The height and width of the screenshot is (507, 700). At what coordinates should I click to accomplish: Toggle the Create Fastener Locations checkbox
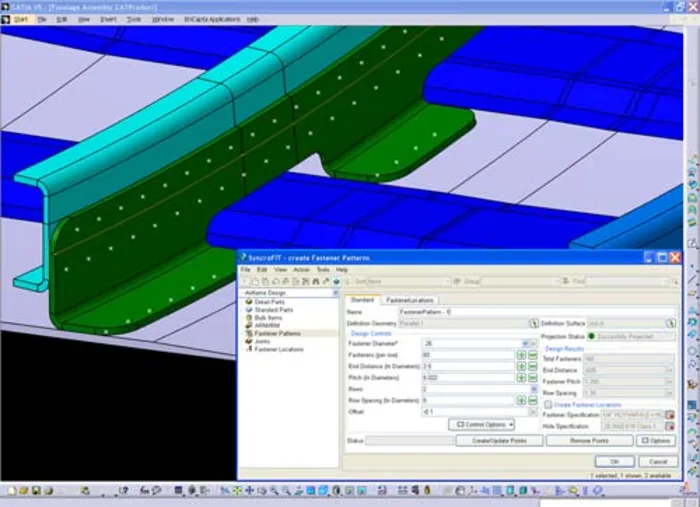[x=549, y=404]
